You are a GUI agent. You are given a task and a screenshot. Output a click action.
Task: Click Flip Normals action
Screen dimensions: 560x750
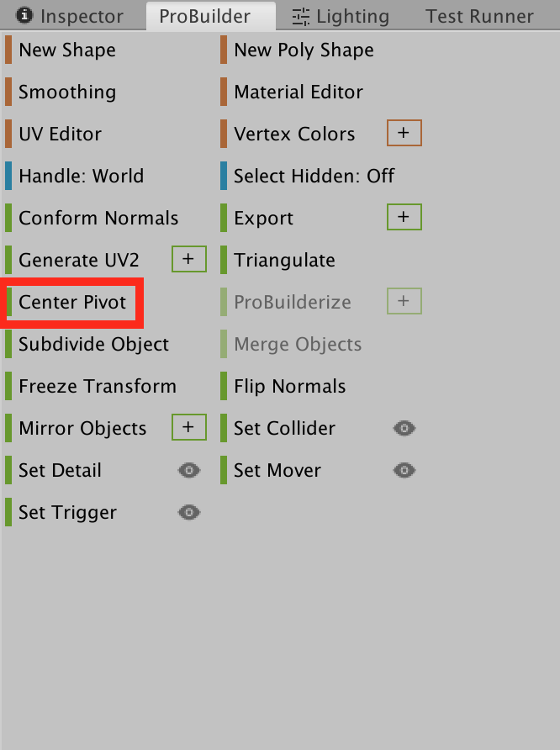pyautogui.click(x=289, y=387)
